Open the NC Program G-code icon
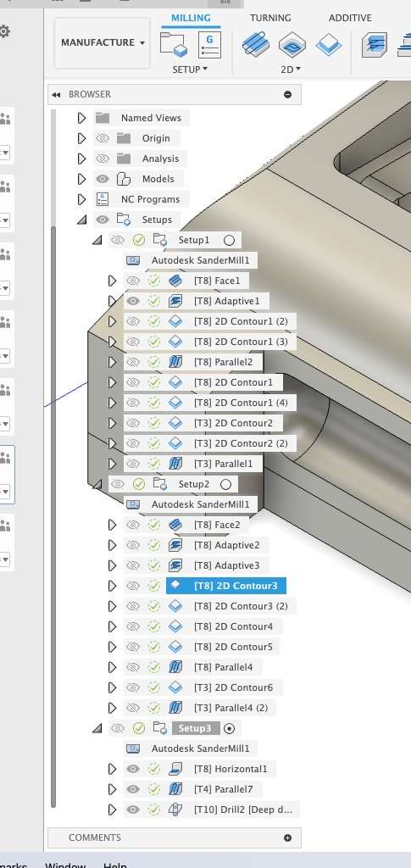 (x=210, y=45)
